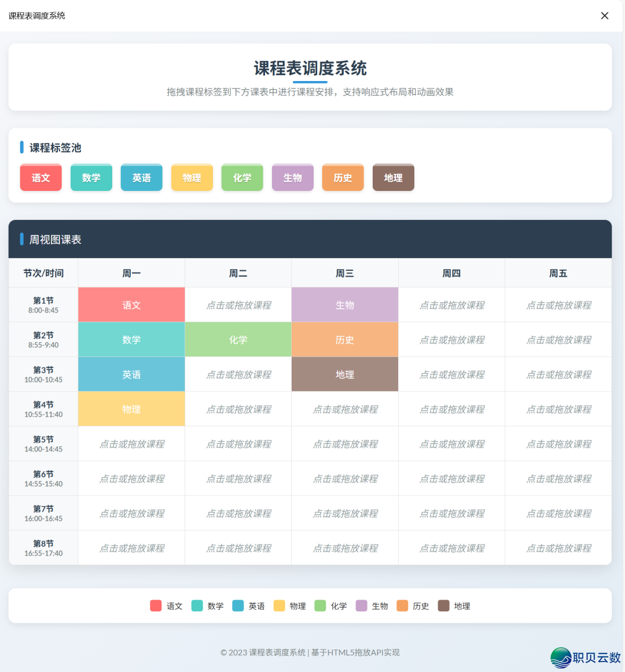Viewport: 625px width, 672px height.
Task: Click empty Friday 第8节 slot
Action: tap(558, 548)
